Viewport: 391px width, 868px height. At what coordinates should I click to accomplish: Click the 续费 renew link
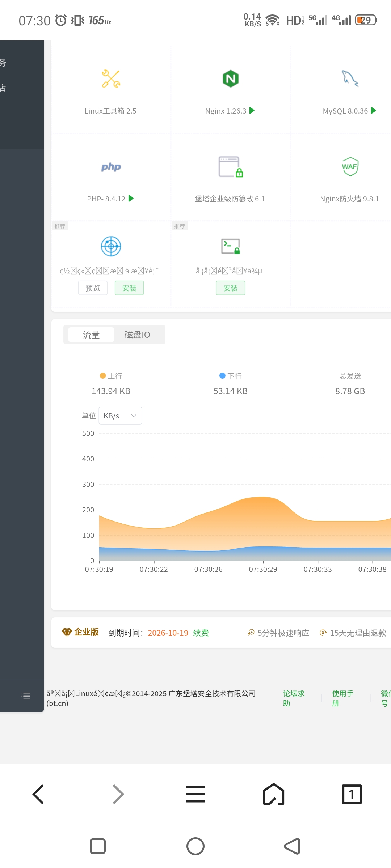point(201,633)
